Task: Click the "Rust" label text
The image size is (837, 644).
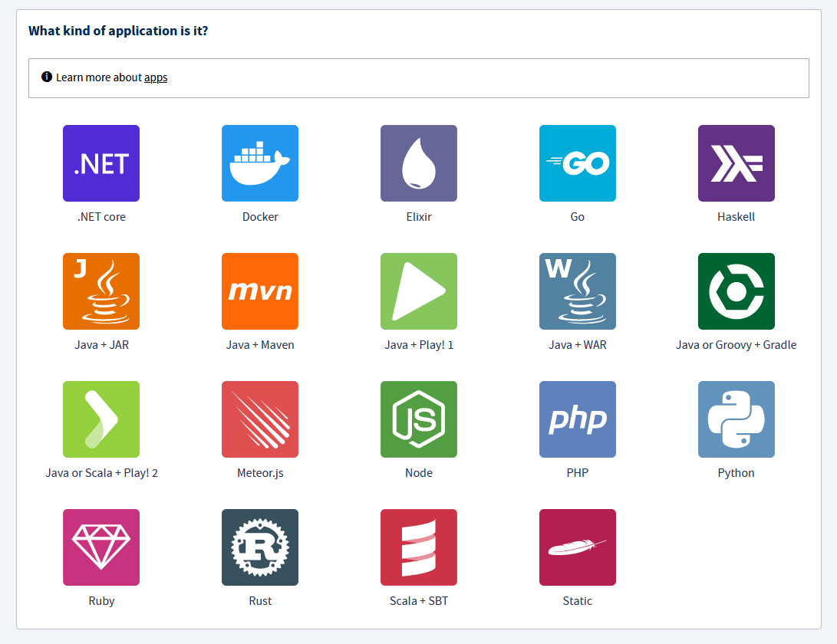Action: pos(260,601)
